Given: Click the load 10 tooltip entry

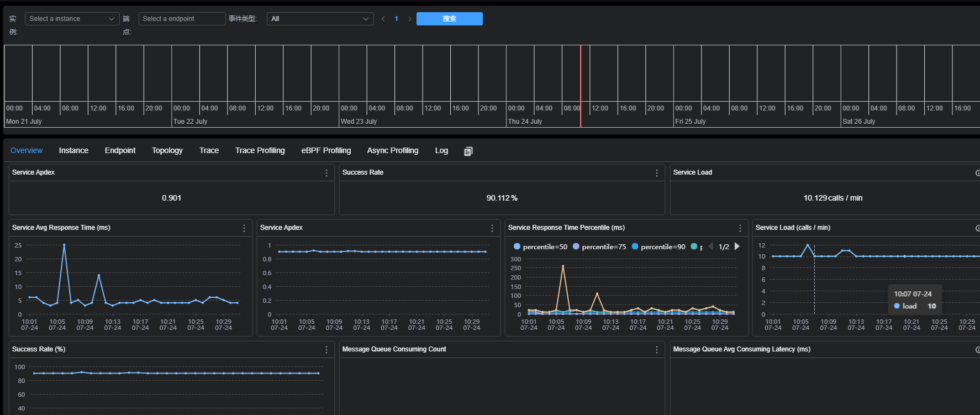Looking at the screenshot, I should (x=915, y=306).
